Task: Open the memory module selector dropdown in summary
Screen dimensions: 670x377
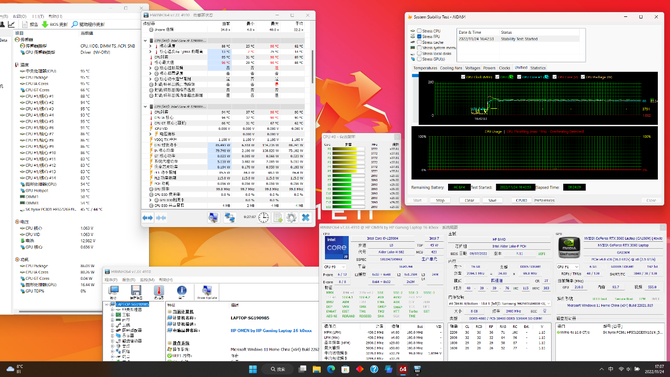Action: click(x=499, y=303)
